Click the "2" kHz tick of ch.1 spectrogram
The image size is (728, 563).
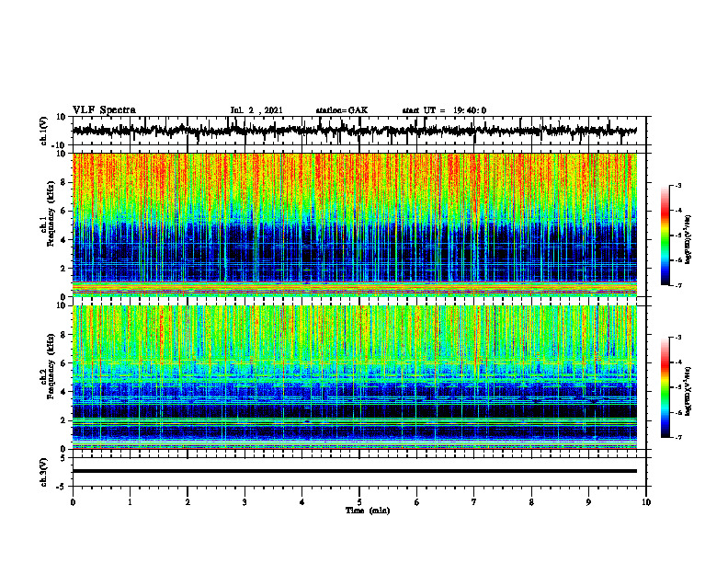tap(64, 269)
